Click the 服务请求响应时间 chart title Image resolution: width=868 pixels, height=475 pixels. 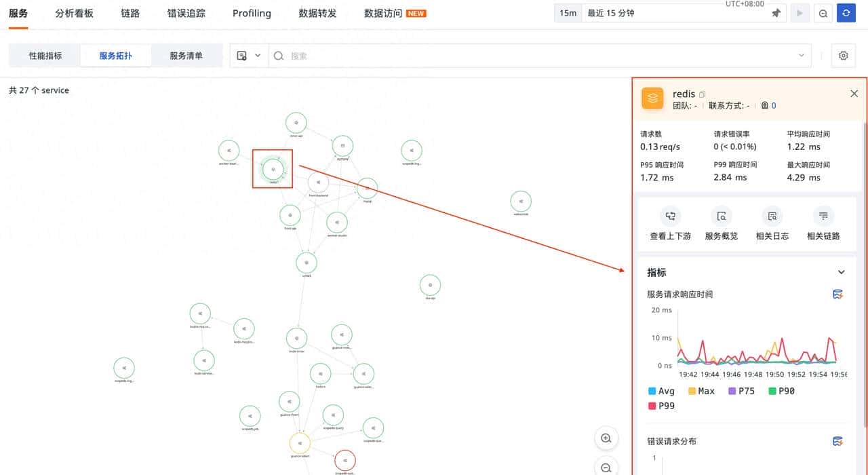tap(680, 294)
